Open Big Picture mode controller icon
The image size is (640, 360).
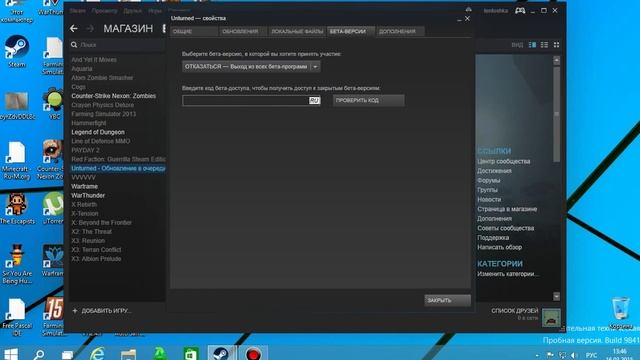tap(520, 11)
